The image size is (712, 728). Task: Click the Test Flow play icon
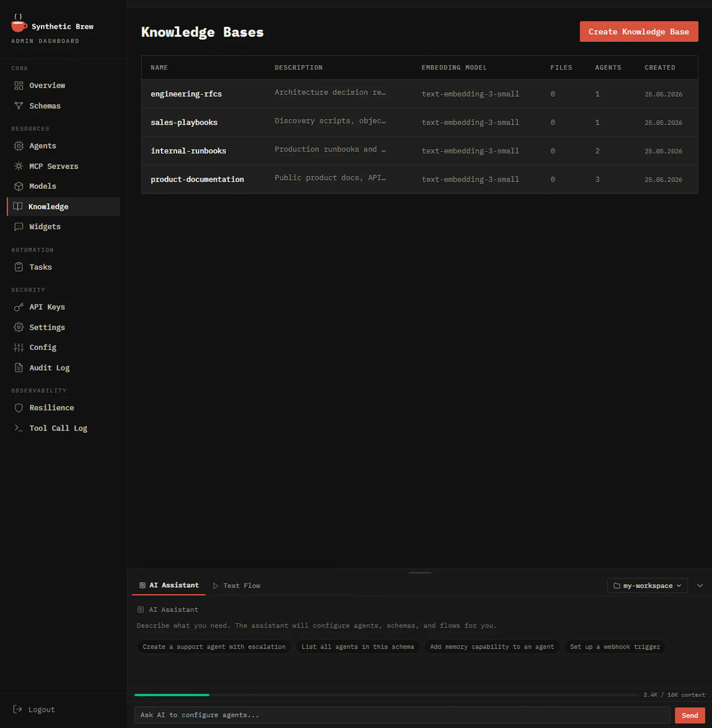(216, 586)
